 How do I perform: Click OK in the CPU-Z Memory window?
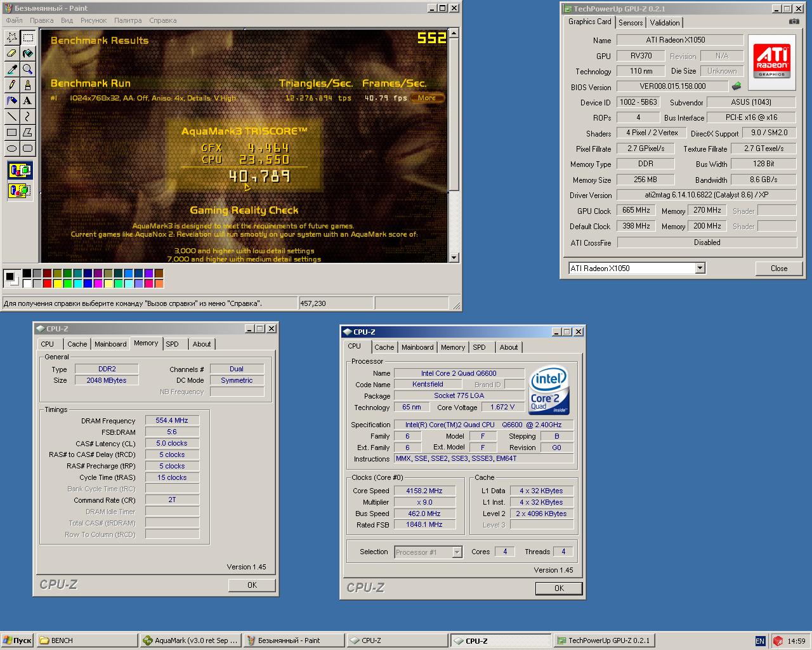click(252, 585)
